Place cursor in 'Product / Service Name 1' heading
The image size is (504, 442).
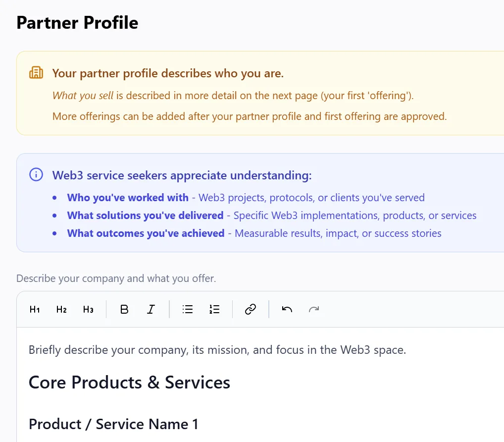[x=113, y=424]
